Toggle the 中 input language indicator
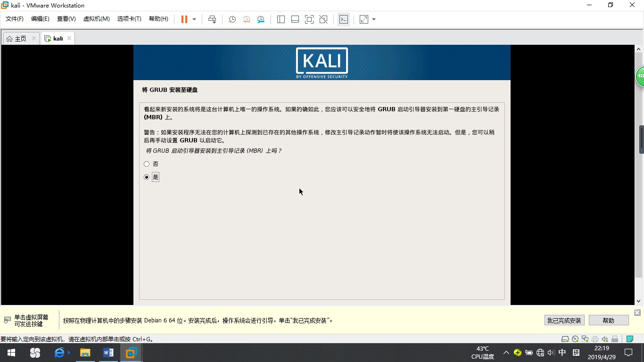Image resolution: width=644 pixels, height=362 pixels. [562, 353]
